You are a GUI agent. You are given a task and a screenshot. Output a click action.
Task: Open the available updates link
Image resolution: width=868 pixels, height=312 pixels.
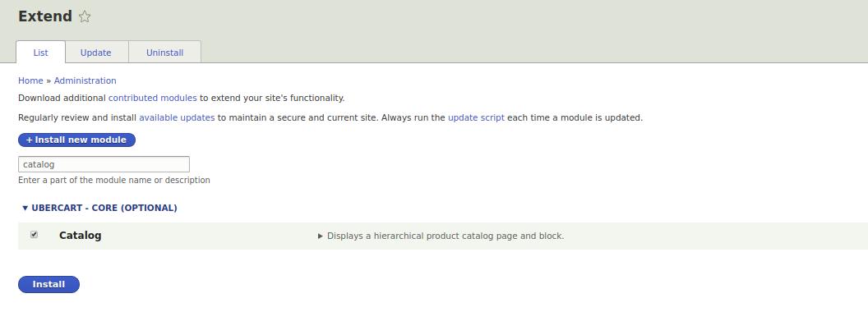point(177,118)
